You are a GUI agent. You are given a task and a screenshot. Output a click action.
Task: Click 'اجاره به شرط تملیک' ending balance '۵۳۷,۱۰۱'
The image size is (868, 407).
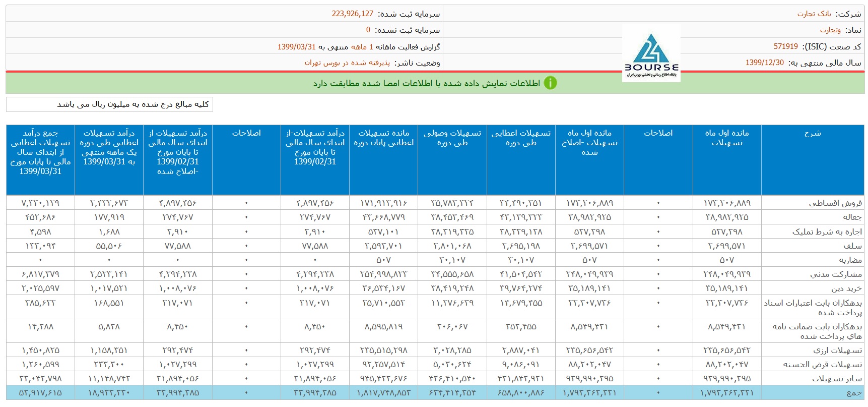click(x=384, y=231)
